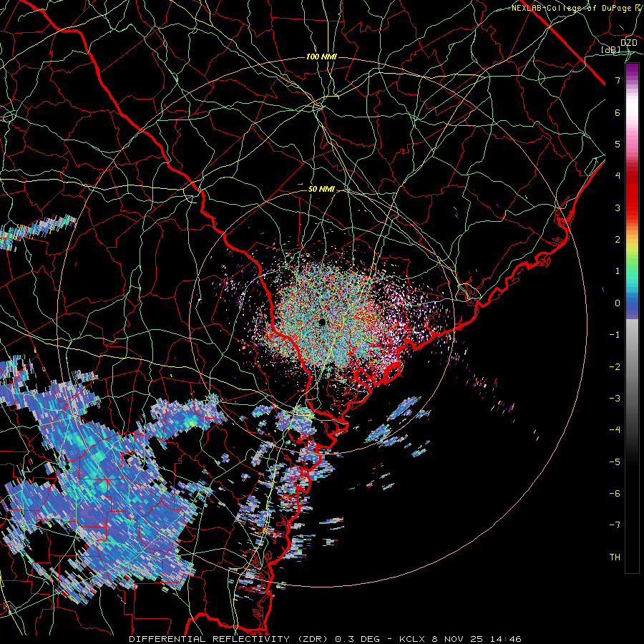Click the "[dB]" unit label
Screen dimensions: 644x644
pyautogui.click(x=611, y=50)
